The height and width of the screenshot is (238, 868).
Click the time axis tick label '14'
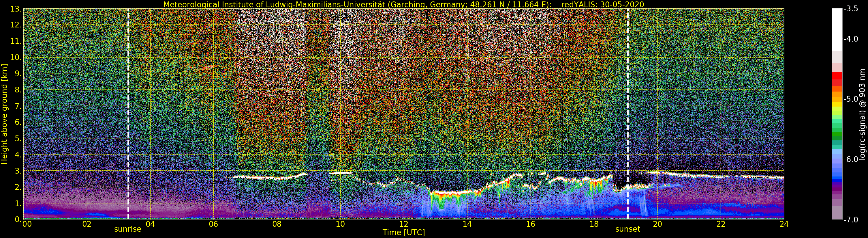(x=467, y=224)
